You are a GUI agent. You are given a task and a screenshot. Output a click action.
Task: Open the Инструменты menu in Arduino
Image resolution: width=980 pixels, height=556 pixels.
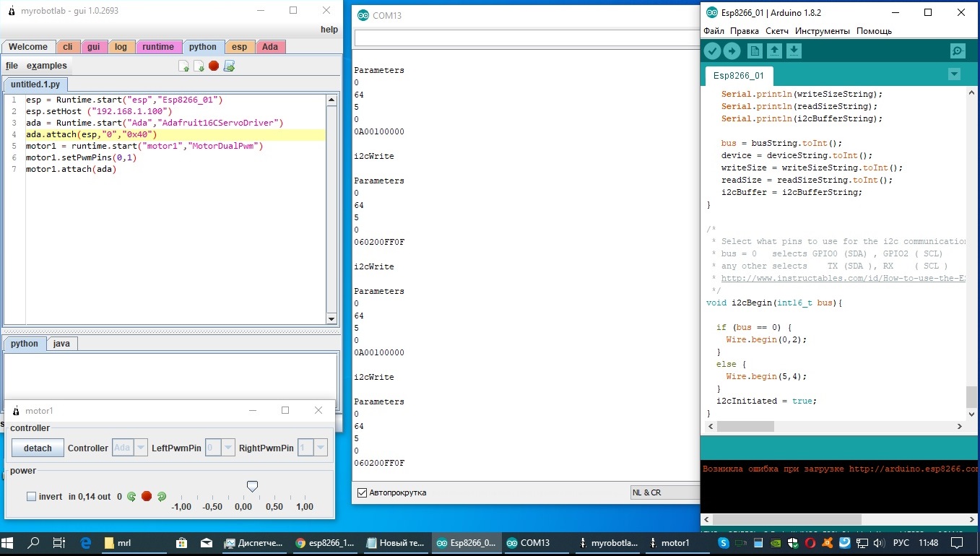click(x=823, y=31)
